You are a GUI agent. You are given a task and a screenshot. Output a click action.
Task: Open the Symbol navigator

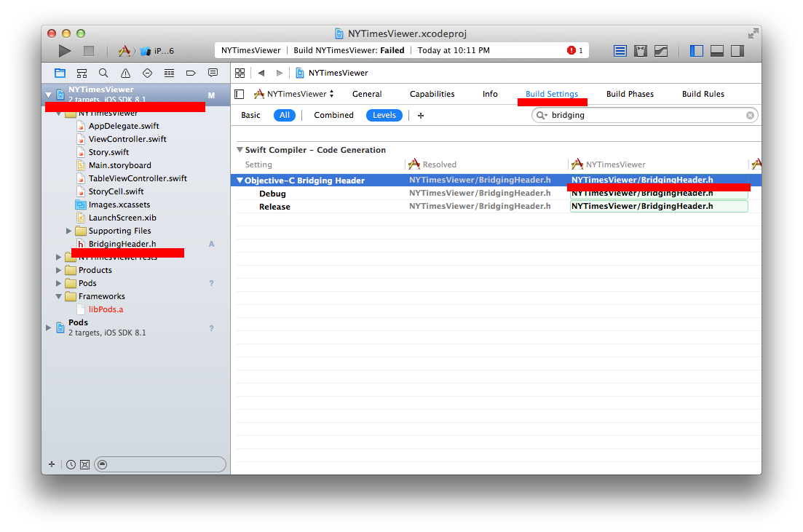pos(82,74)
